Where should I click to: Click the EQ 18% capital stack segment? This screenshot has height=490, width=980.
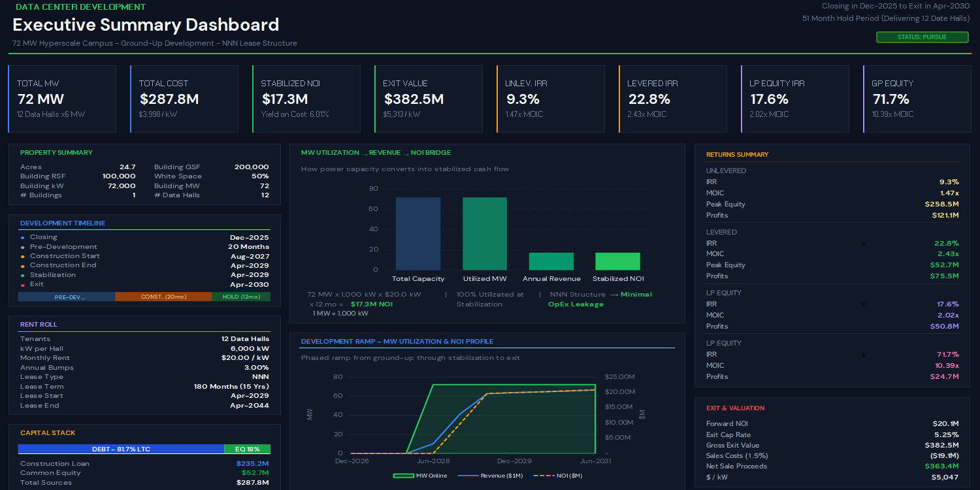click(247, 449)
